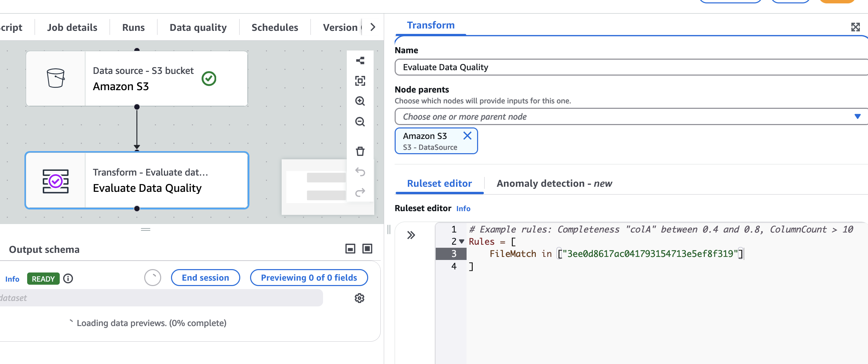Undo the last canvas change

tap(360, 172)
